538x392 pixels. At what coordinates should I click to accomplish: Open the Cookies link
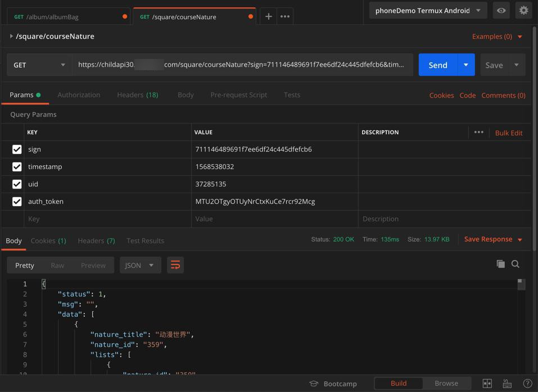coord(441,95)
